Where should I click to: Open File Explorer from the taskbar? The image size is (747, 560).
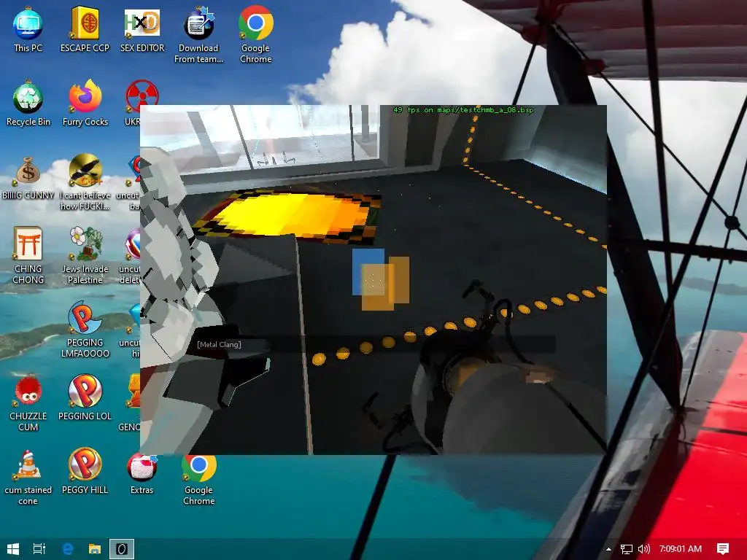click(95, 549)
